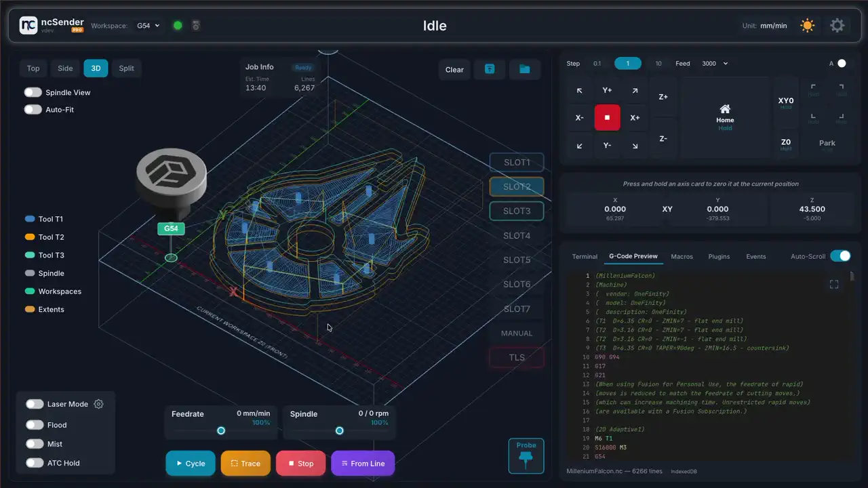This screenshot has width=868, height=488.
Task: Zero XY with XY0 button
Action: [x=785, y=103]
